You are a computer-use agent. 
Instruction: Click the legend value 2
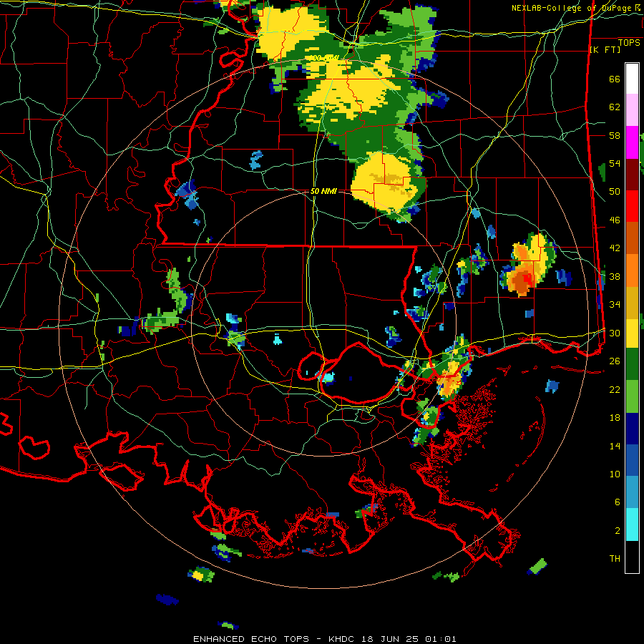click(618, 531)
